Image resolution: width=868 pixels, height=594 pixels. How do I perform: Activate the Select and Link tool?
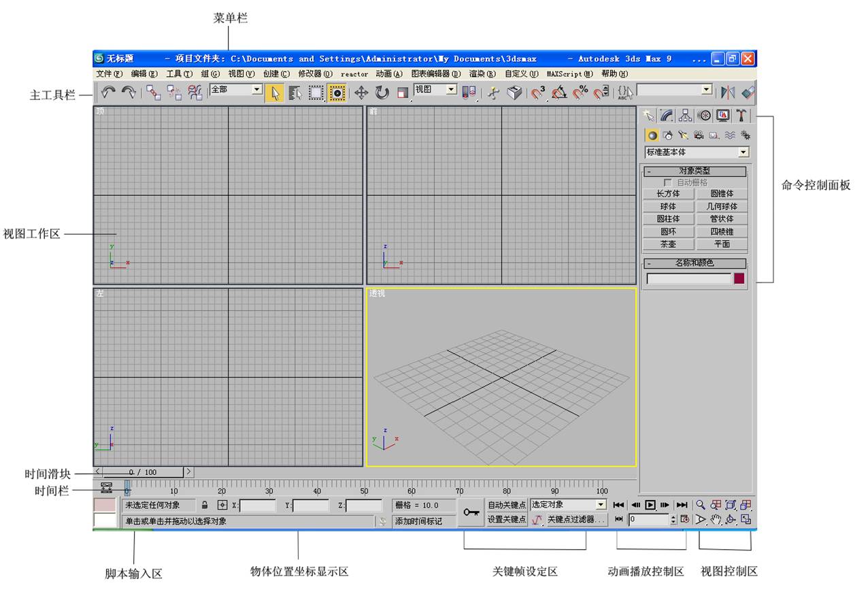pyautogui.click(x=154, y=93)
